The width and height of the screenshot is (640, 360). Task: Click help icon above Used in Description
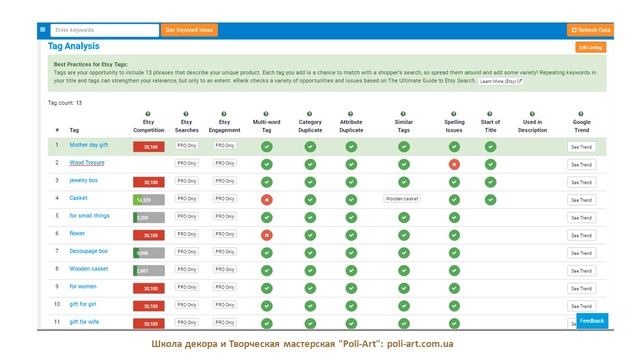coord(532,114)
